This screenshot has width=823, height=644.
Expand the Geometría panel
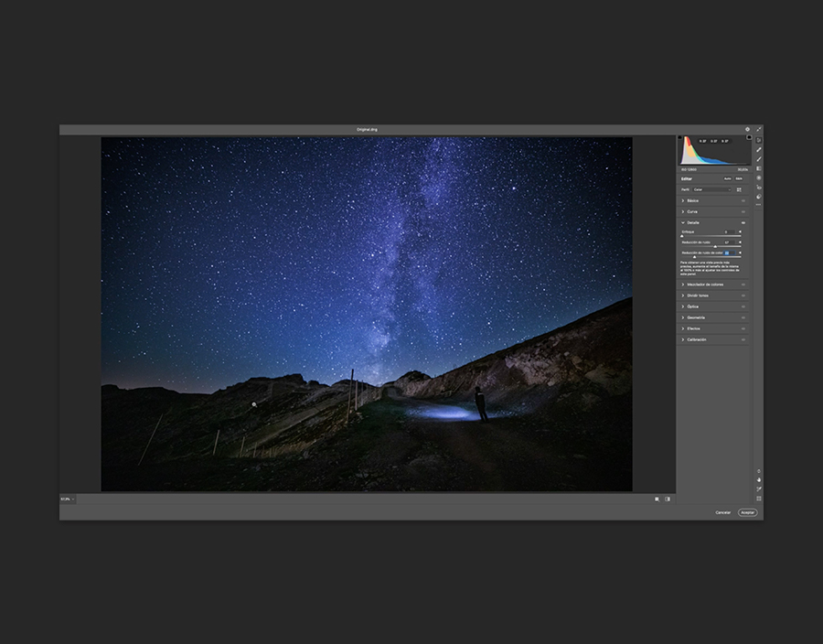tap(683, 317)
